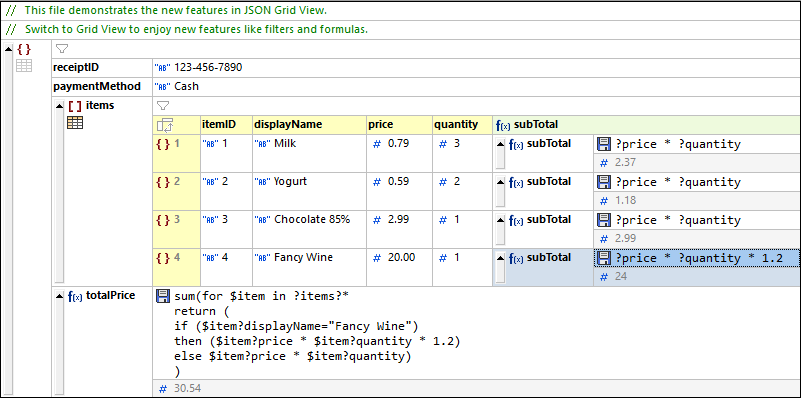The image size is (801, 398).
Task: Click save icon of Fancy Wine subTotal formula
Action: click(604, 258)
